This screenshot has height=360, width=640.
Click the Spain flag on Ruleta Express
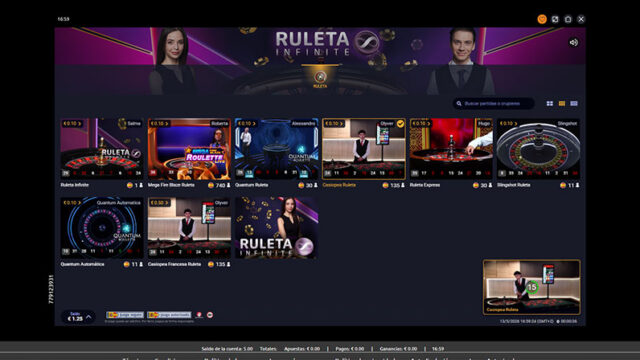pos(476,185)
